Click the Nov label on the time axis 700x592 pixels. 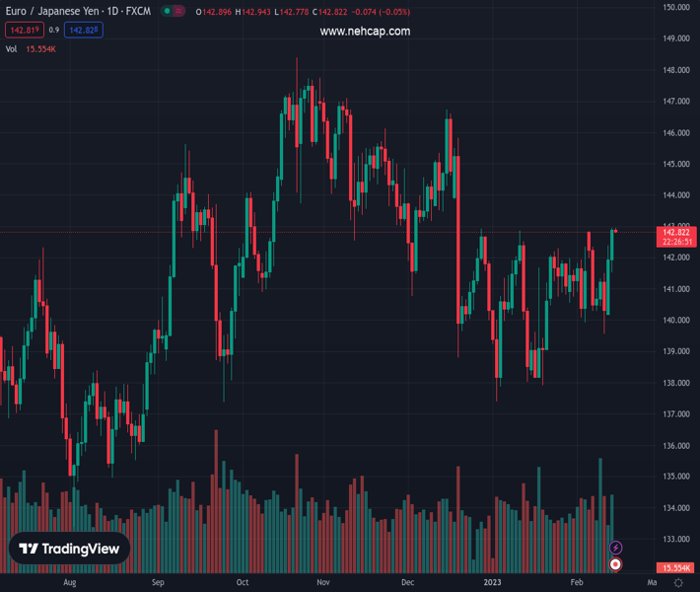pos(321,583)
